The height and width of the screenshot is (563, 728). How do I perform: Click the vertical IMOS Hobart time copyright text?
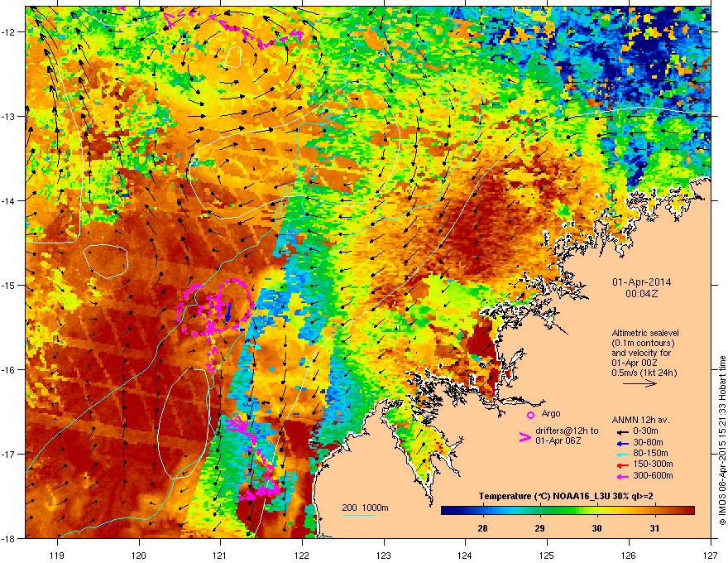pos(722,440)
